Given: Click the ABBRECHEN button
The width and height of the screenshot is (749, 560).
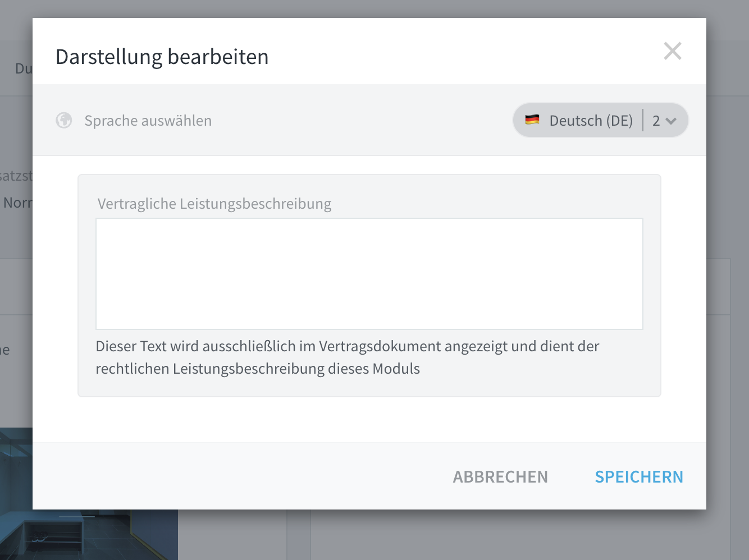Looking at the screenshot, I should click(x=500, y=476).
